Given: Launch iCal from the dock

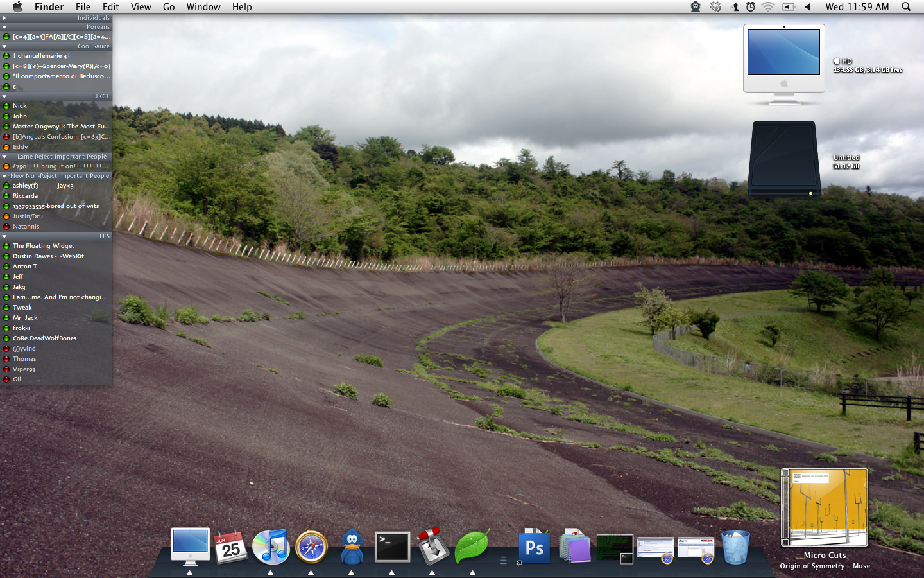Looking at the screenshot, I should point(230,547).
